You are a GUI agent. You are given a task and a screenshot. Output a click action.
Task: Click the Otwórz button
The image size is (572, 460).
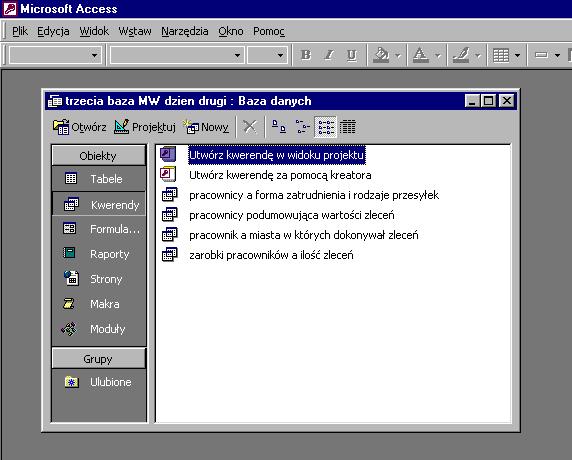click(x=80, y=127)
